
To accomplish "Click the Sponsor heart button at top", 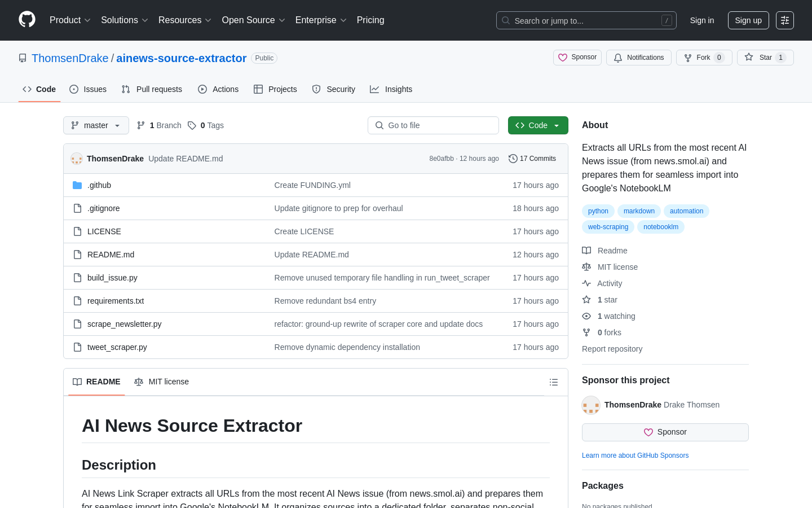I will click(x=577, y=58).
